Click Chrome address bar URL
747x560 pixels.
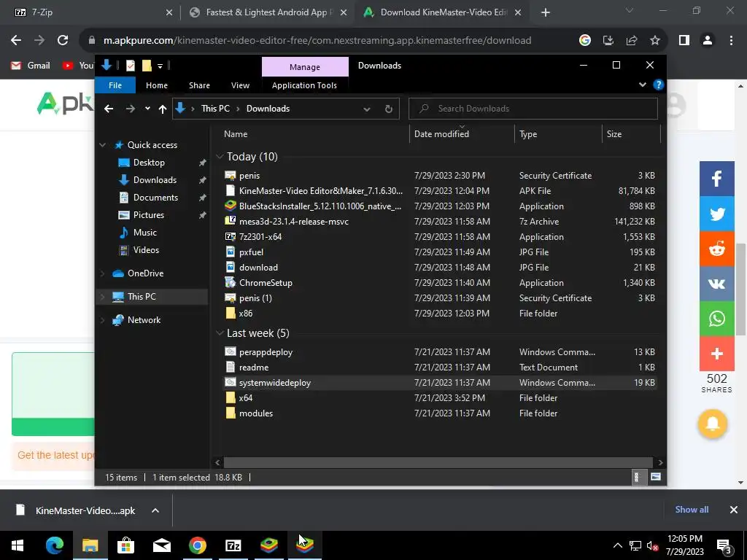point(317,41)
